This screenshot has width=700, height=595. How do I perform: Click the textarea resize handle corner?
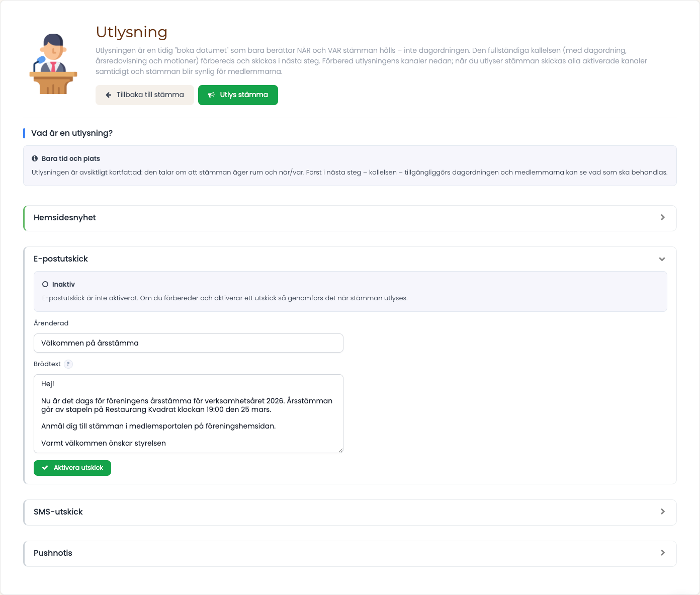coord(340,450)
